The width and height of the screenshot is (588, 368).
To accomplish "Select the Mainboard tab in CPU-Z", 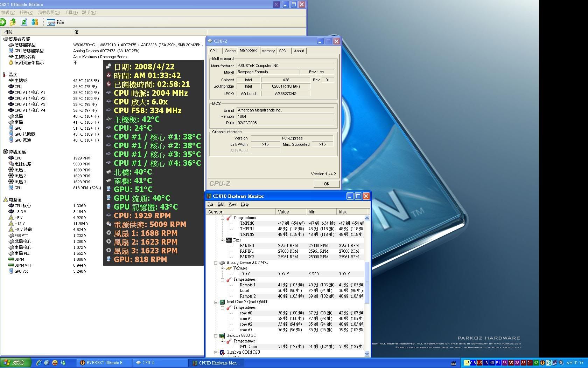I will click(x=248, y=50).
